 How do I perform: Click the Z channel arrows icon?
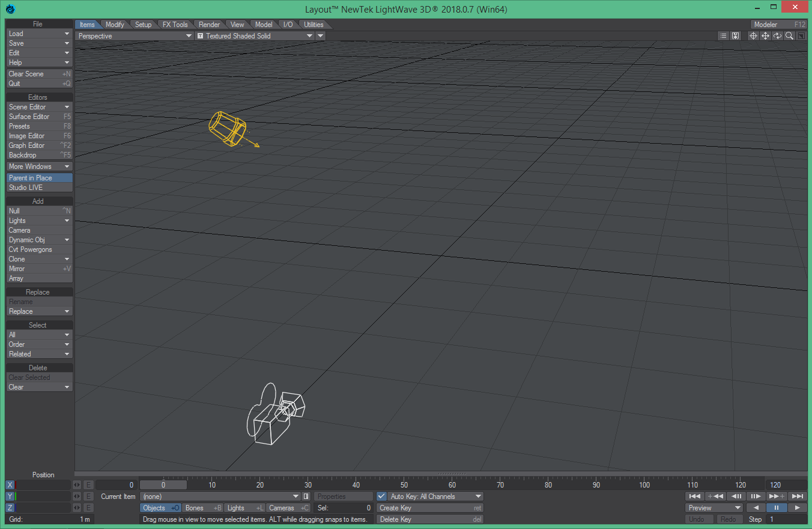point(77,508)
